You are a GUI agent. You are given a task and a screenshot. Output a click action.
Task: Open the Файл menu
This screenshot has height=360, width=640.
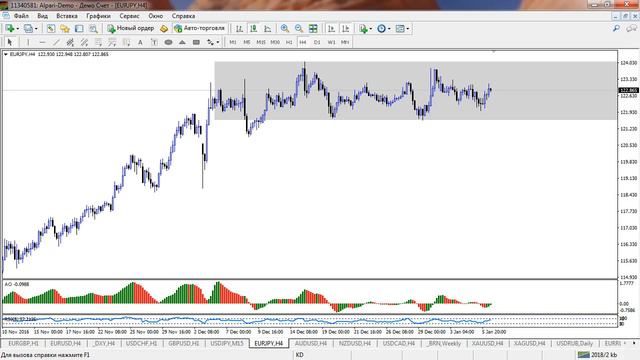point(21,16)
